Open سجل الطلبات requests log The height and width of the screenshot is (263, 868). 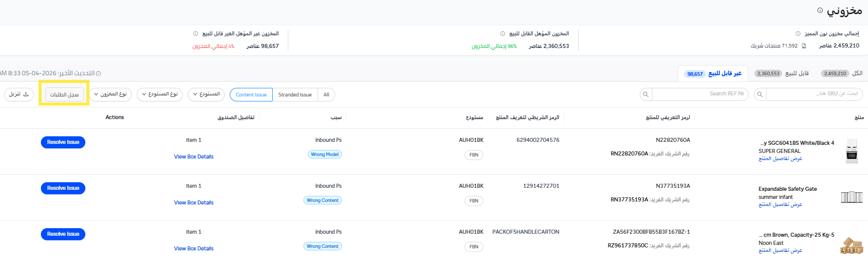(65, 95)
